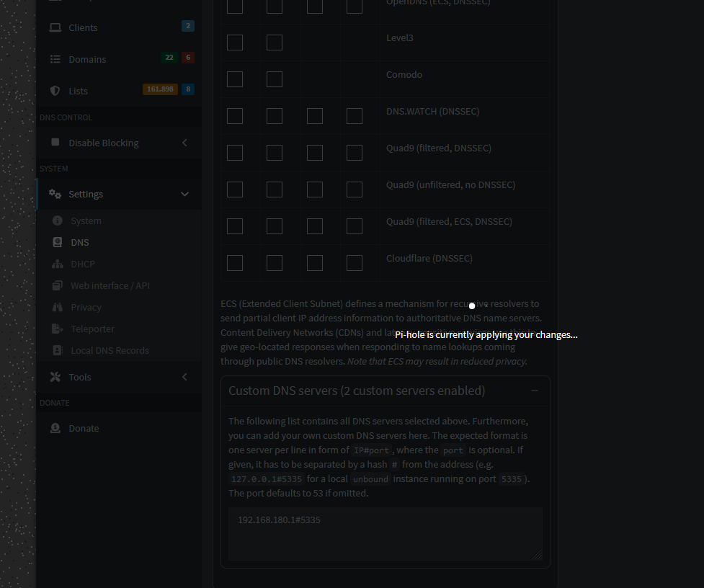This screenshot has width=704, height=588.
Task: Click the Domains list icon
Action: (x=55, y=59)
